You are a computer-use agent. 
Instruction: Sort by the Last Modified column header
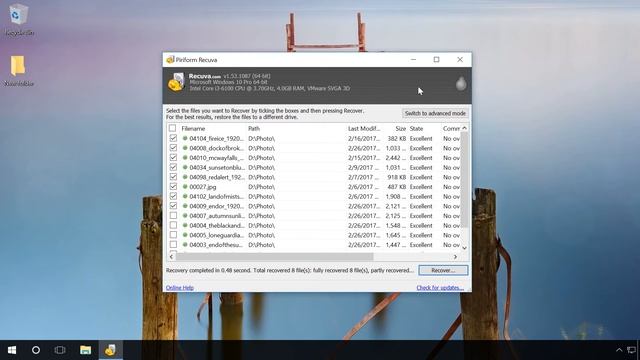pyautogui.click(x=364, y=128)
